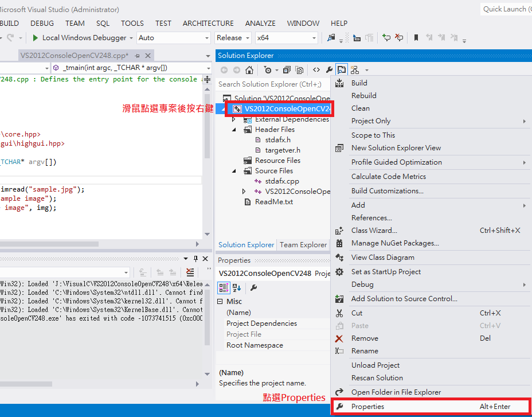Click the View Code angle brackets icon
532x417 pixels.
[316, 70]
